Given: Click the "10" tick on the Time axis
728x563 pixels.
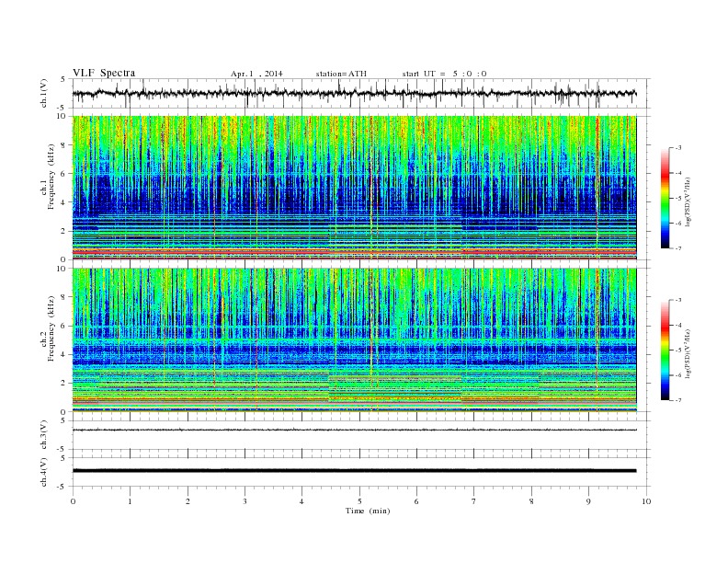Looking at the screenshot, I should (x=646, y=501).
